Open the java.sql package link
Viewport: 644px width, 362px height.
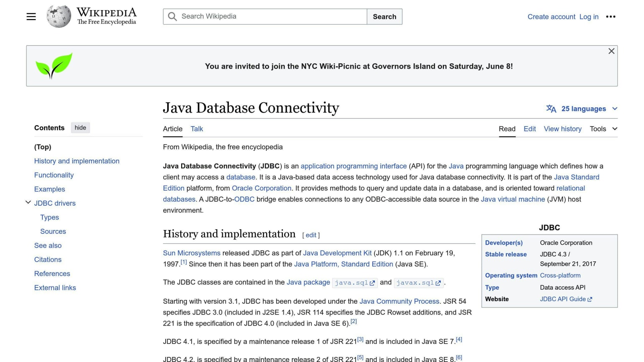click(x=351, y=283)
